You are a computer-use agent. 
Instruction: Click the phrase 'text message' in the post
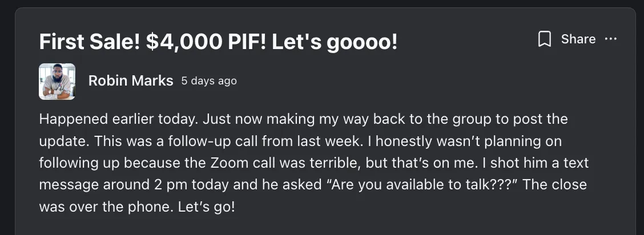pyautogui.click(x=571, y=163)
